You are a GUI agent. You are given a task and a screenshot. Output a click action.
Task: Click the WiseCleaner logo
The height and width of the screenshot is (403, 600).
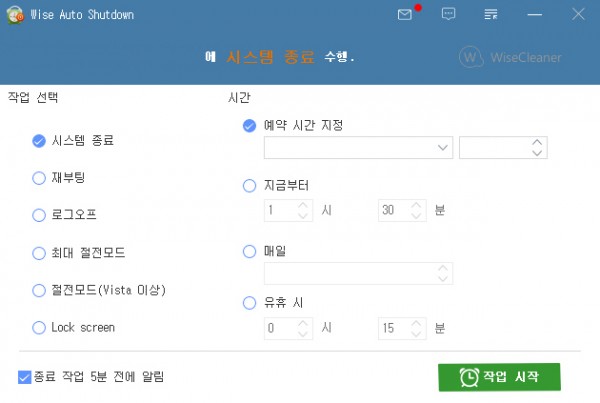click(x=510, y=57)
